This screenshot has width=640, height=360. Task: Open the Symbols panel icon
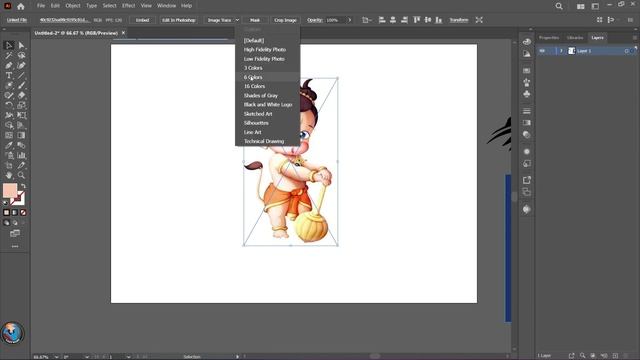click(527, 94)
